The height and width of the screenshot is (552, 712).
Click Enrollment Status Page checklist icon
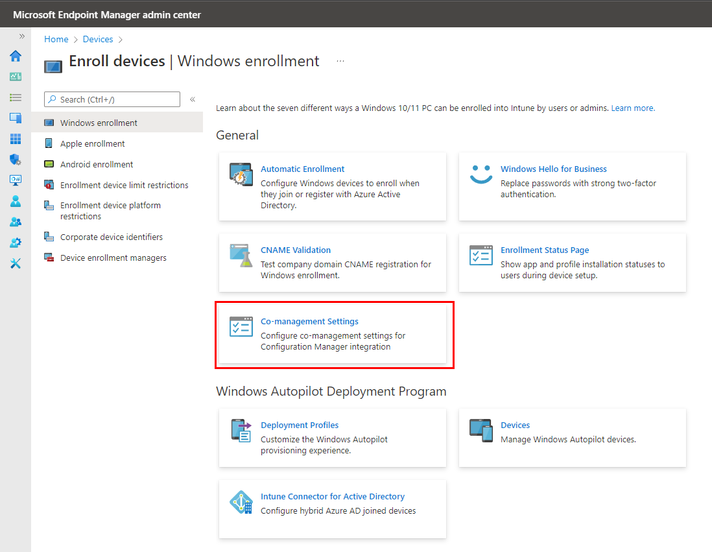pos(481,255)
